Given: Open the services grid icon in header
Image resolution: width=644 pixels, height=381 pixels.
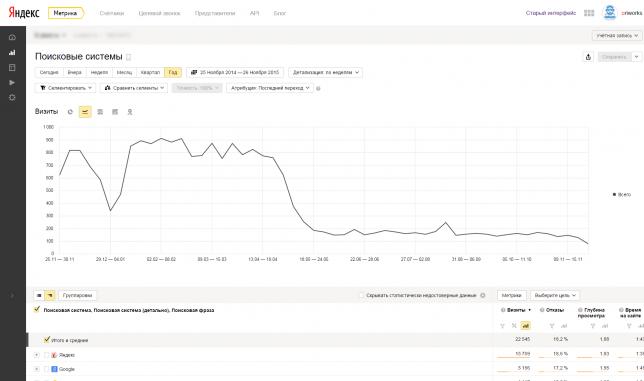Looking at the screenshot, I should (589, 13).
